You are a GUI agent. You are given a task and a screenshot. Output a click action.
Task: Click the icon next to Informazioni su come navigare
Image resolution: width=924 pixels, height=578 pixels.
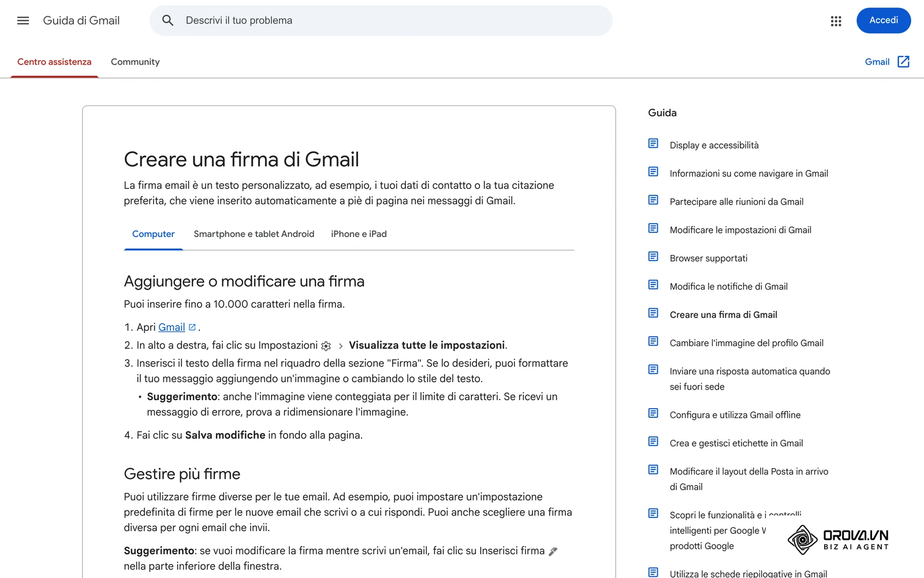coord(653,172)
